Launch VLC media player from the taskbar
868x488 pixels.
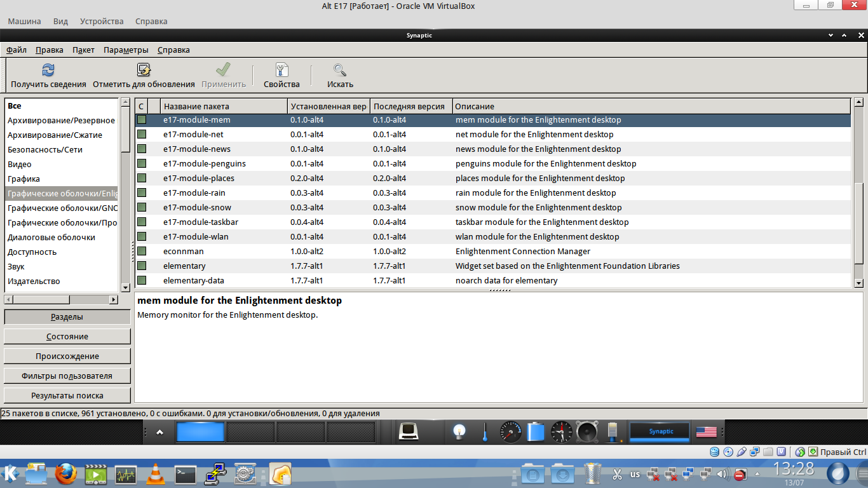(155, 473)
